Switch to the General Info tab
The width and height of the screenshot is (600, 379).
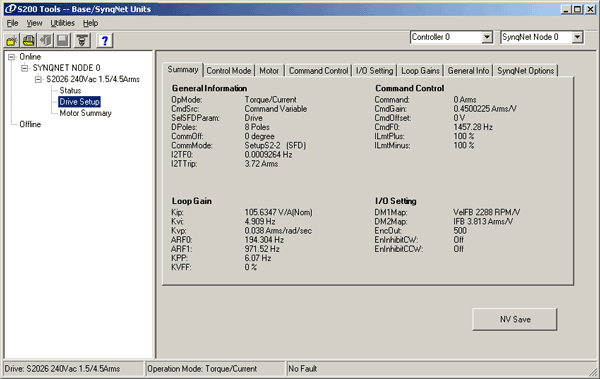click(x=469, y=71)
